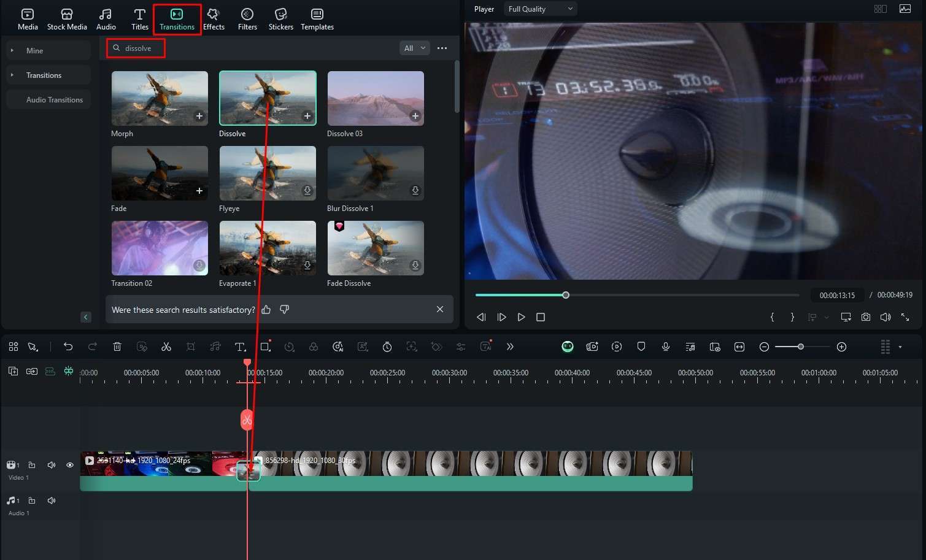This screenshot has width=926, height=560.
Task: Open the Full Quality dropdown
Action: pos(540,9)
